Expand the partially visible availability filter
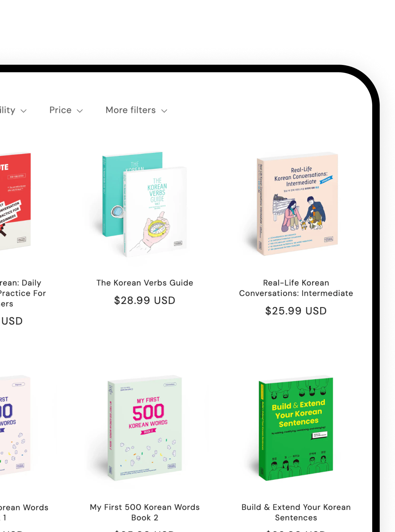 click(x=13, y=110)
